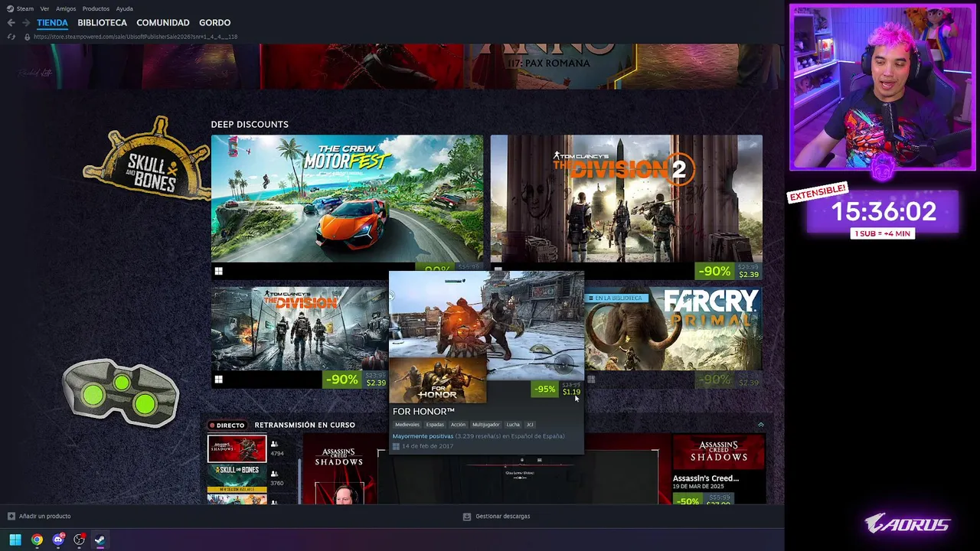Select Assassin's Creed Shadows stream thumbnail

point(237,448)
